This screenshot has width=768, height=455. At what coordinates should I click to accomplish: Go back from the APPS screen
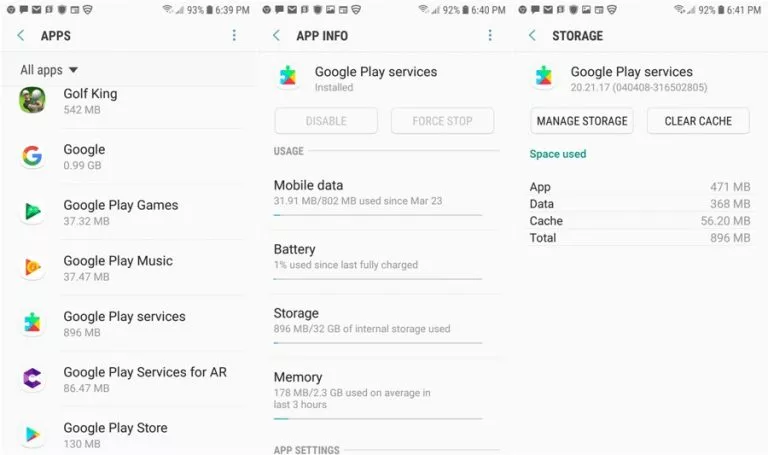(x=21, y=35)
